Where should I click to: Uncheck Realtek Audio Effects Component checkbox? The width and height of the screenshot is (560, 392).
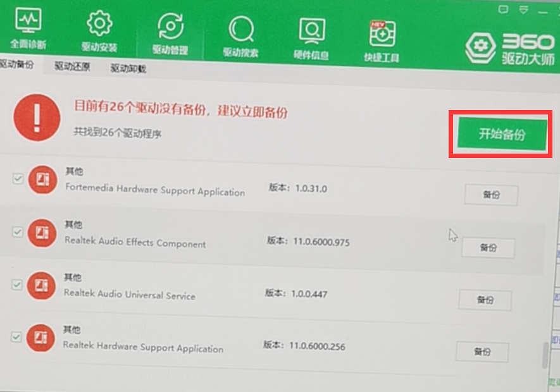17,231
